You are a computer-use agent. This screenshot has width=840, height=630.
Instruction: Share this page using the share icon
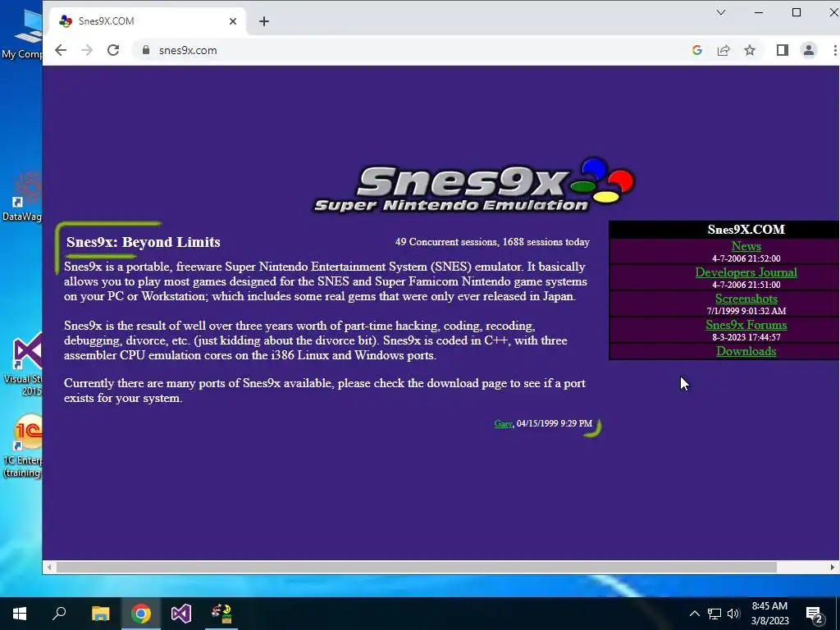(x=724, y=50)
